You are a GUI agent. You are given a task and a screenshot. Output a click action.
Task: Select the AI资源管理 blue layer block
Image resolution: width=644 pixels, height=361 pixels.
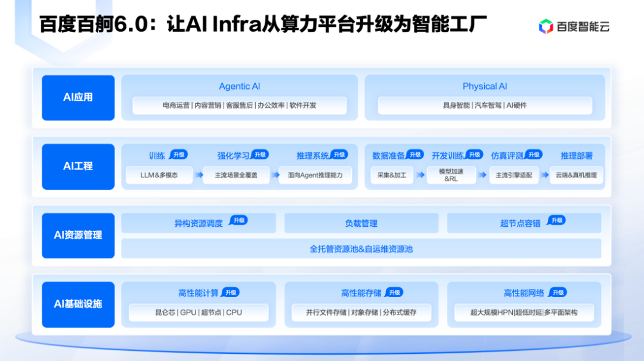(78, 236)
